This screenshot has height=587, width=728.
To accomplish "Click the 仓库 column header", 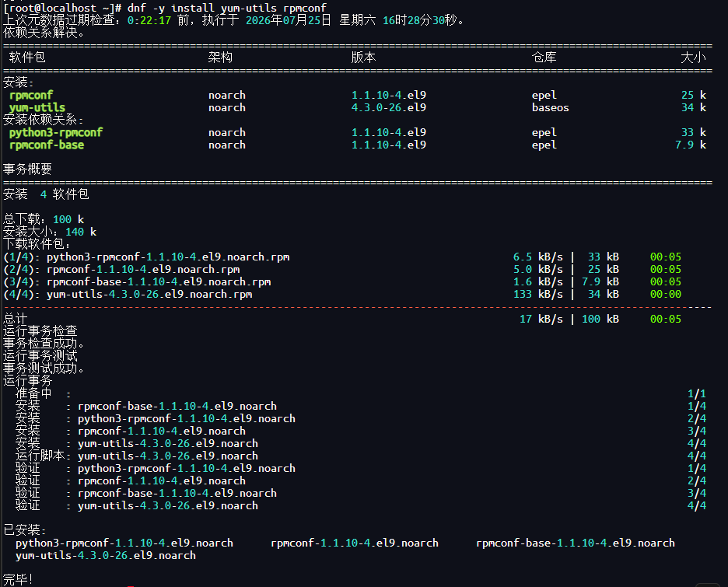I will click(x=544, y=58).
